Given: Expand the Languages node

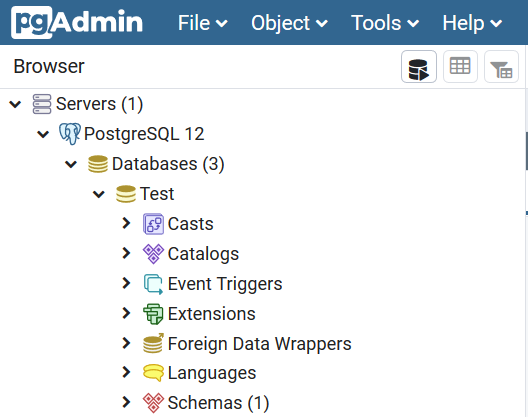Looking at the screenshot, I should pyautogui.click(x=126, y=372).
